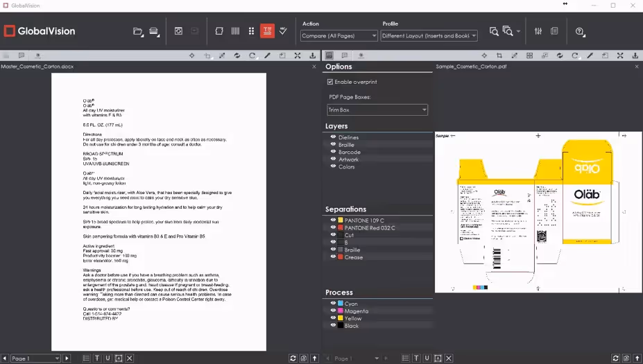Click the master document page preview
The width and height of the screenshot is (643, 364).
click(159, 212)
